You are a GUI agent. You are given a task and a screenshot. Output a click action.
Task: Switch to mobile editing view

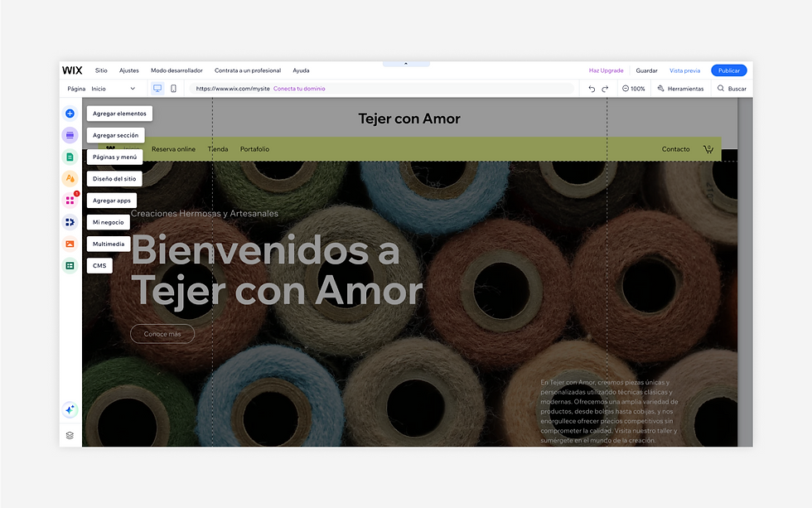172,88
